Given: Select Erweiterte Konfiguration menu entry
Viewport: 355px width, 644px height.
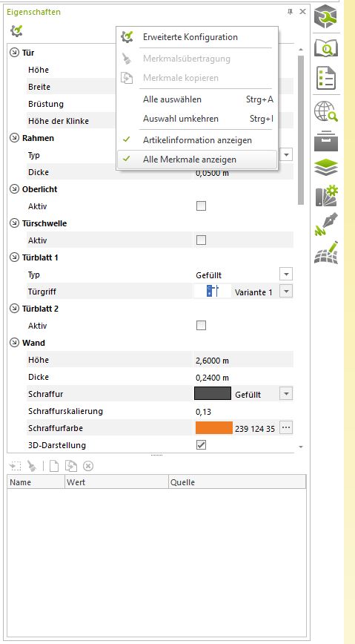Looking at the screenshot, I should click(190, 37).
